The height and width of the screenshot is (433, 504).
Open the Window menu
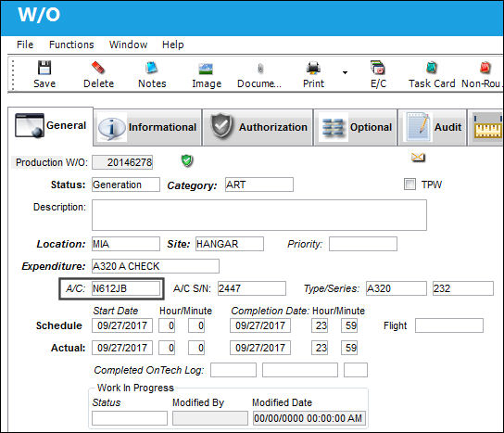128,45
